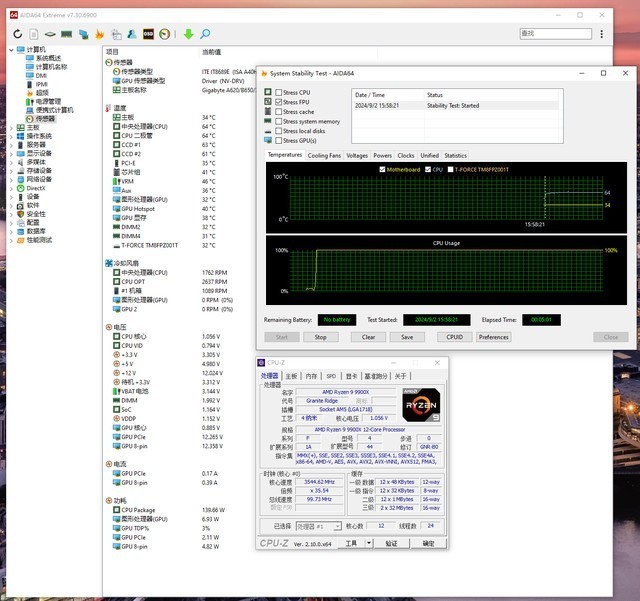The height and width of the screenshot is (601, 640).
Task: Click the CPUID button
Action: [454, 337]
